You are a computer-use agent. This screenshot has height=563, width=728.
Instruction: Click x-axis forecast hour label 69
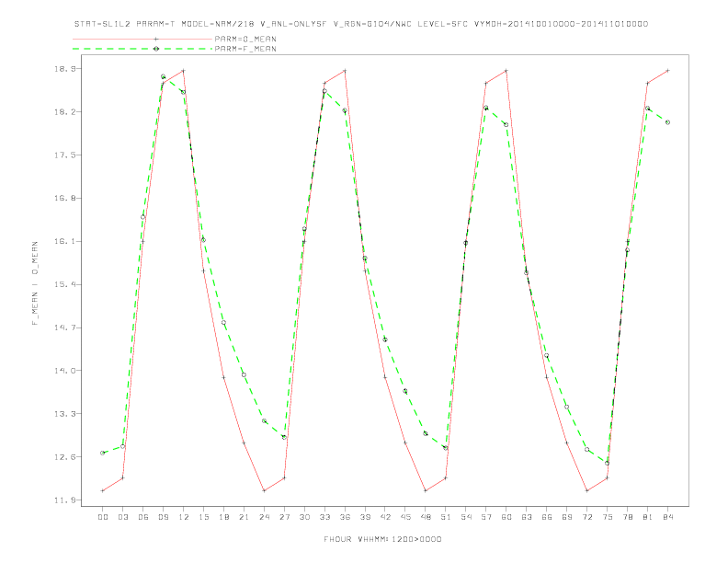(567, 517)
